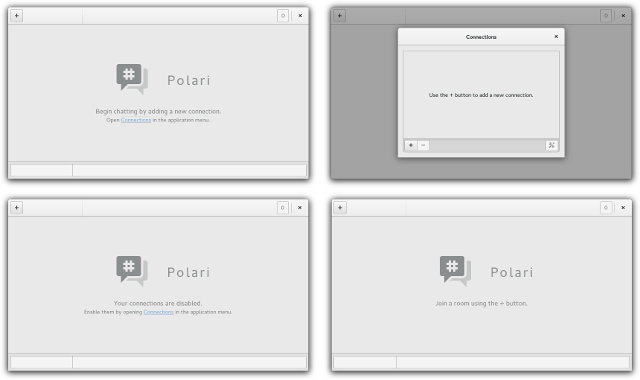
Task: Close the 'connections are disabled' Polari window
Action: (x=300, y=207)
